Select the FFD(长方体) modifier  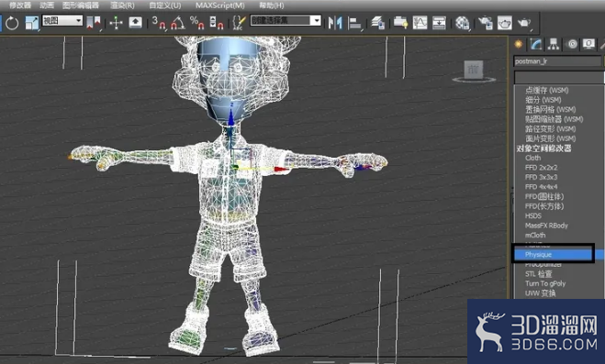(544, 206)
